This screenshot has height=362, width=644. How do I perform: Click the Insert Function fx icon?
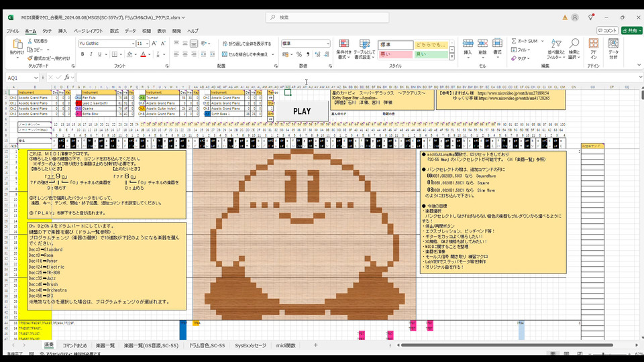67,78
